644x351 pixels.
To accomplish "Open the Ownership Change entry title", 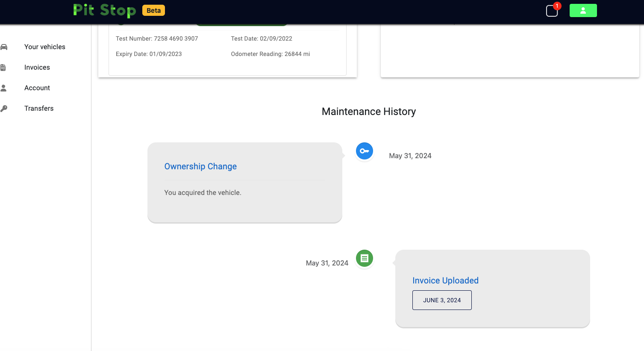I will point(200,166).
